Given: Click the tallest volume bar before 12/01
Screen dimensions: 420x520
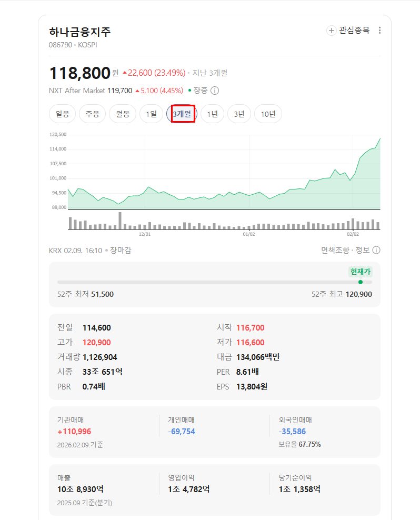Looking at the screenshot, I should [x=120, y=221].
